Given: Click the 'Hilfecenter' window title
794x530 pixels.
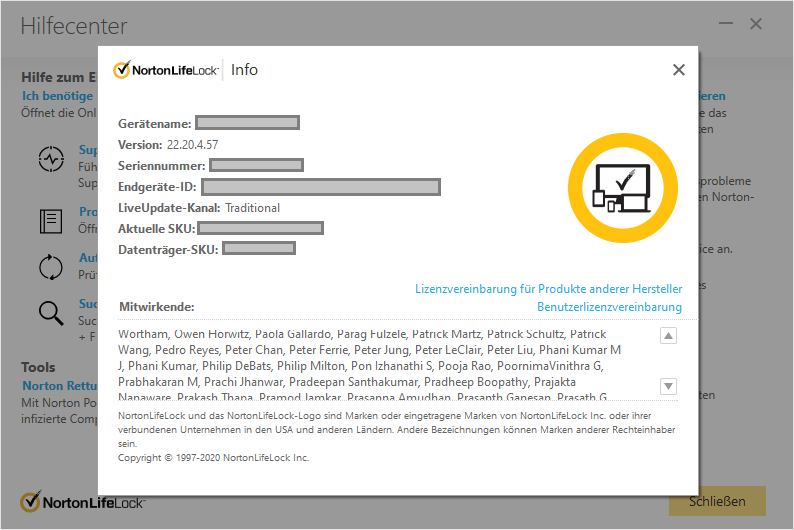Looking at the screenshot, I should (x=73, y=26).
